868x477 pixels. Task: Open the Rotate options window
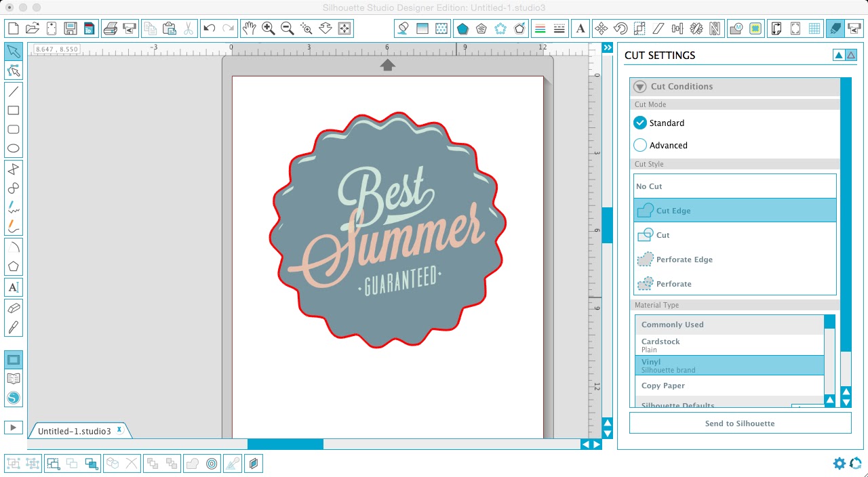pos(619,28)
